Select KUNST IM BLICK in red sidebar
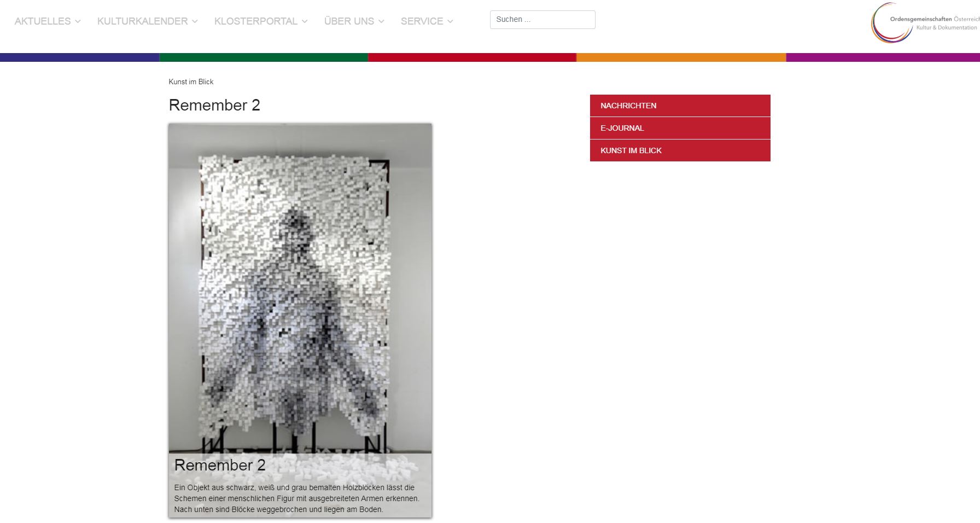This screenshot has height=523, width=980. 680,150
